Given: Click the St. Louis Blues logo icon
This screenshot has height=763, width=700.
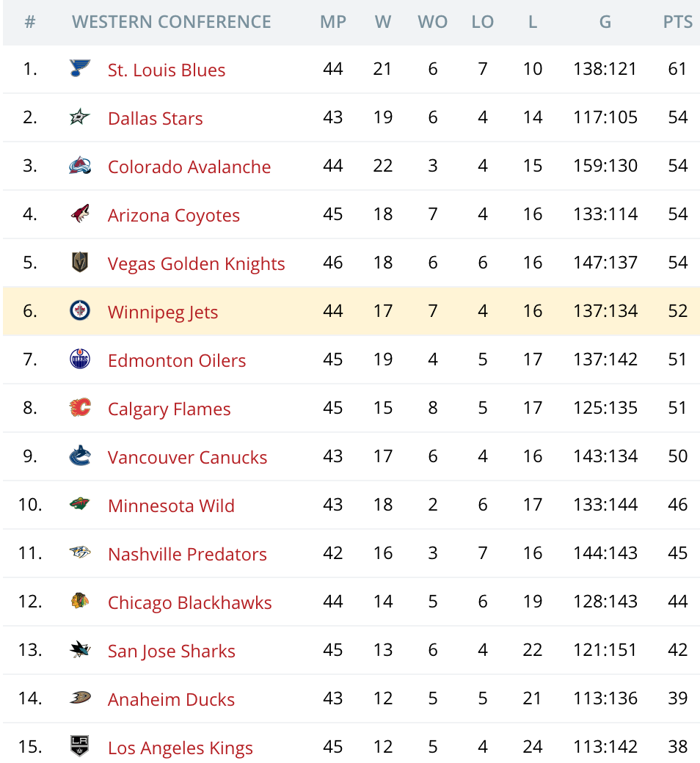Looking at the screenshot, I should pos(80,70).
